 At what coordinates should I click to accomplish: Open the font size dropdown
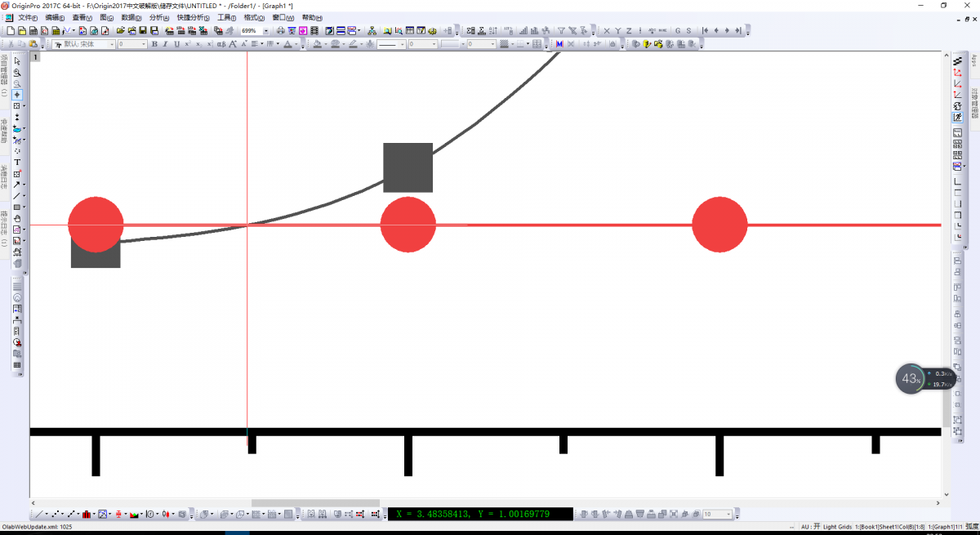(144, 44)
